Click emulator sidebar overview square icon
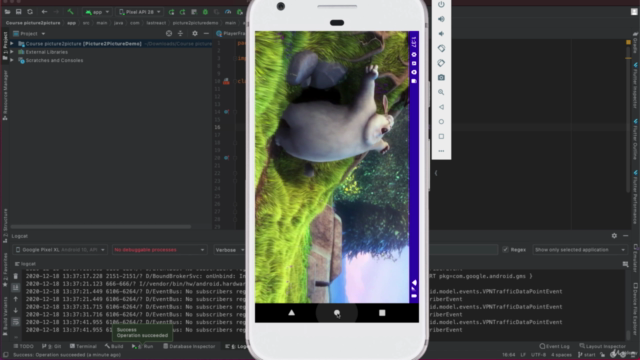This screenshot has height=360, width=640. 441,136
